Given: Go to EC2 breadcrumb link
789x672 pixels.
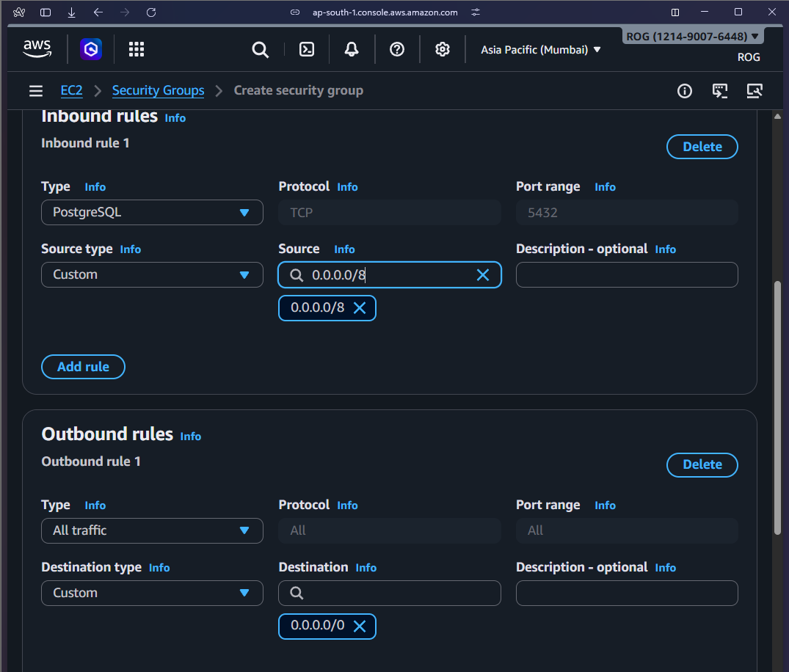Looking at the screenshot, I should point(71,91).
